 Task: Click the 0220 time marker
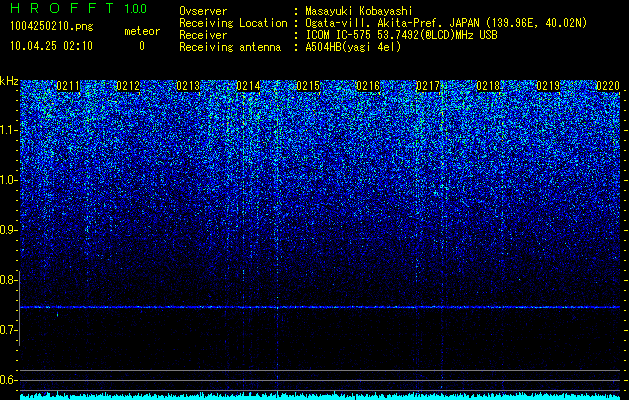(x=608, y=86)
